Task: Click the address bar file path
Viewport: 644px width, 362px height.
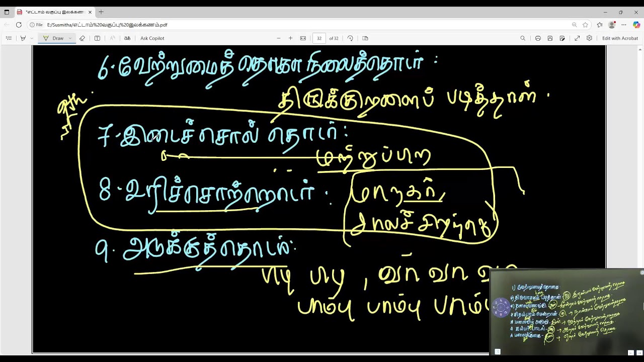Action: tap(107, 25)
